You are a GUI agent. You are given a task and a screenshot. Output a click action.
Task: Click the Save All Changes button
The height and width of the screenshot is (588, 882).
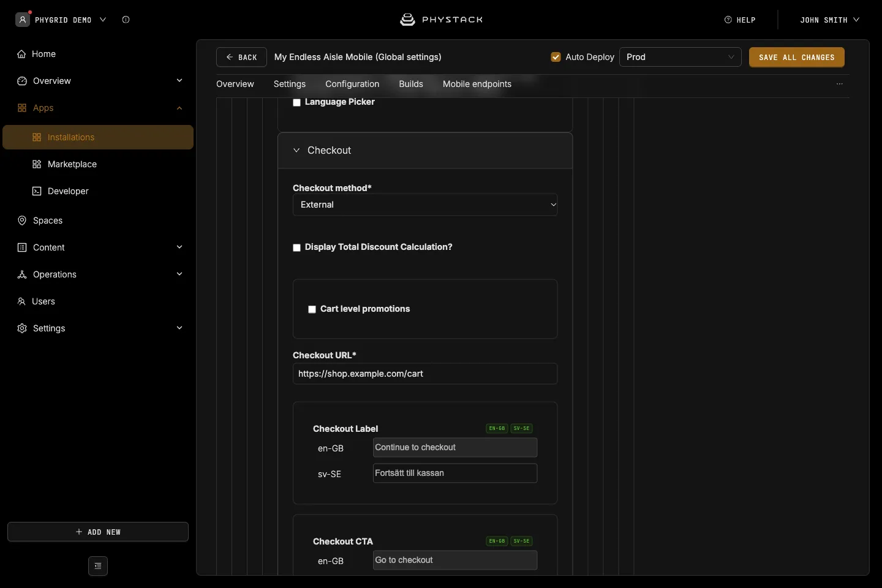(x=797, y=57)
